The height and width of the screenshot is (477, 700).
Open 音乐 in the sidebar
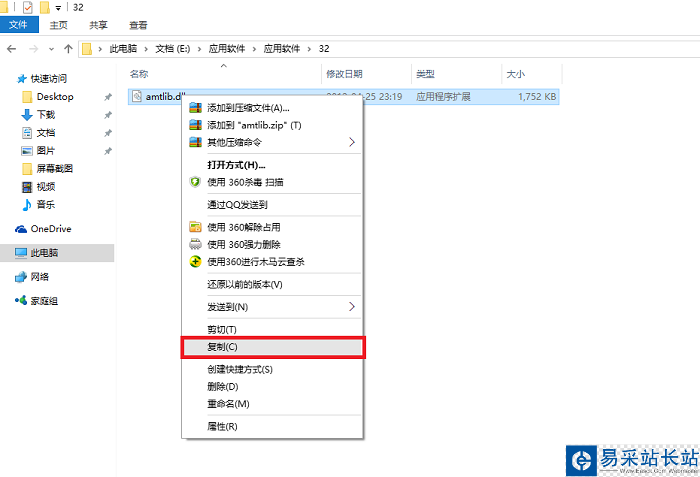[x=46, y=205]
